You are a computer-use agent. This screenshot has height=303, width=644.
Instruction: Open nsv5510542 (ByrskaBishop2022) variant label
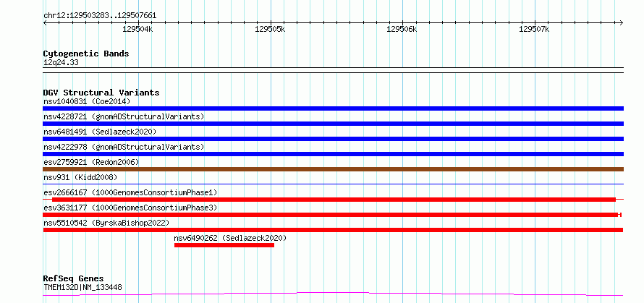point(106,223)
